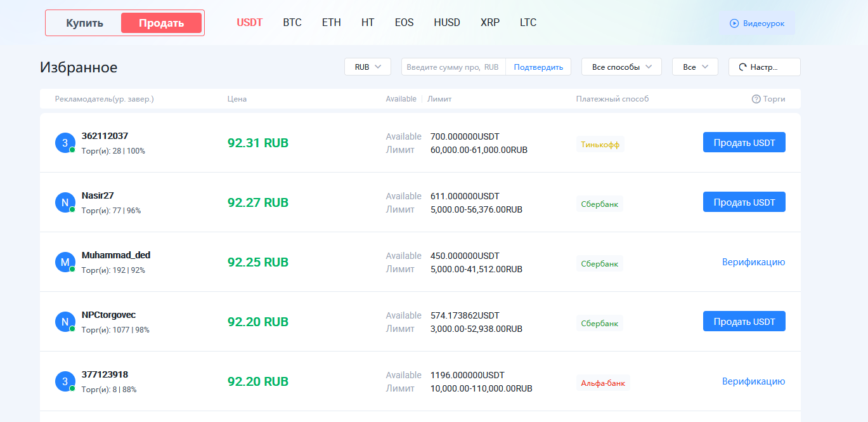
Task: Click the Избранное heading
Action: pyautogui.click(x=79, y=67)
